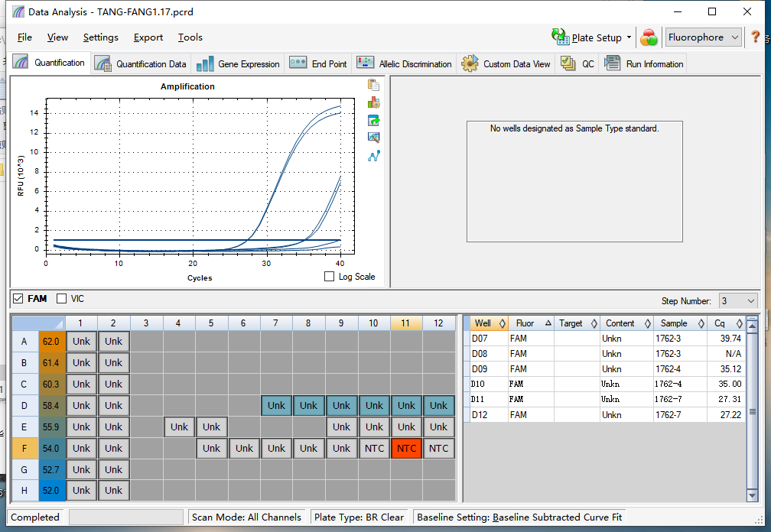Viewport: 771px width, 532px height.
Task: Select plate column header 11
Action: (x=406, y=323)
